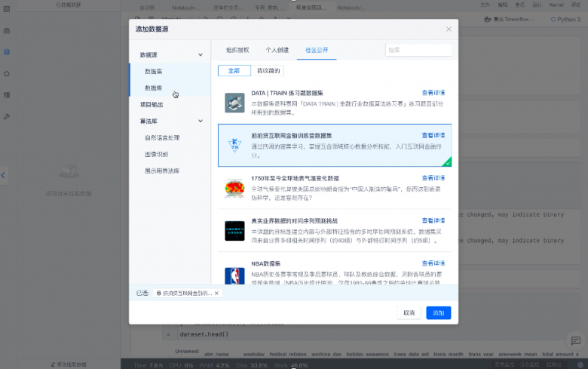Open the table-layout icon in the left sidebar
The image size is (588, 369).
coord(7,95)
